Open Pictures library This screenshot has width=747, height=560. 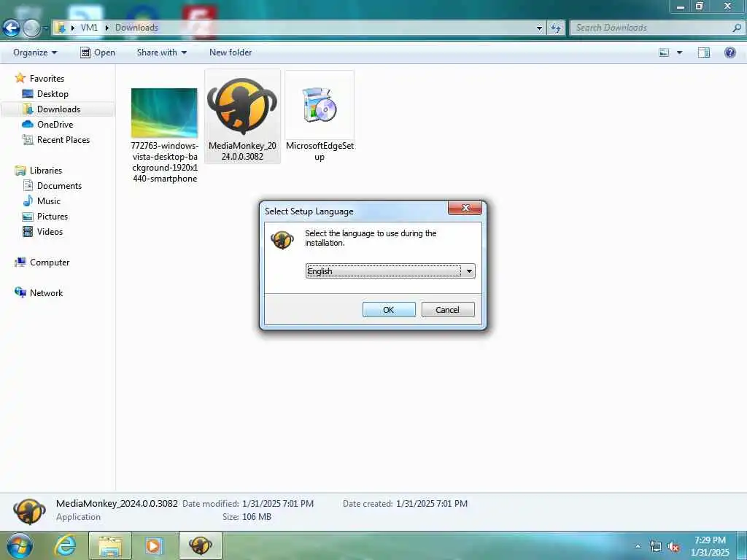point(53,216)
